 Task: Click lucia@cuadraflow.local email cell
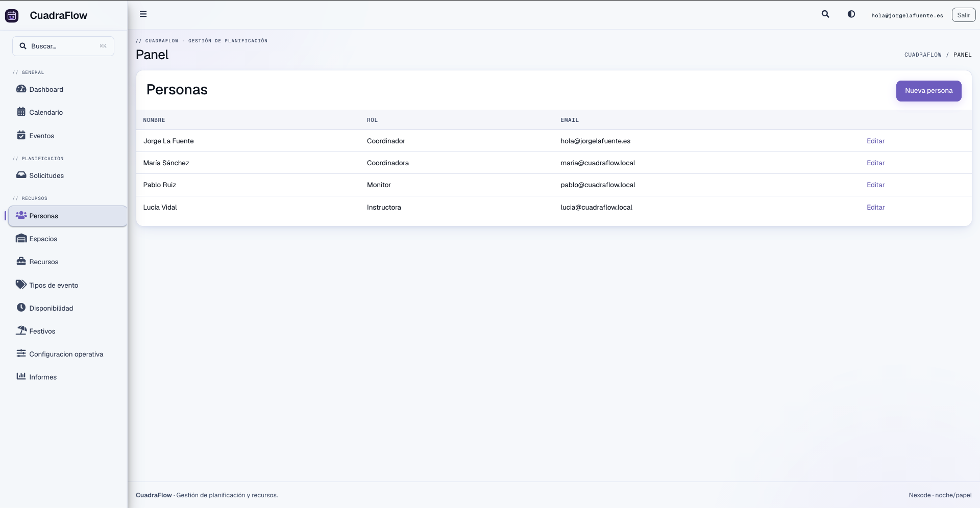point(596,208)
